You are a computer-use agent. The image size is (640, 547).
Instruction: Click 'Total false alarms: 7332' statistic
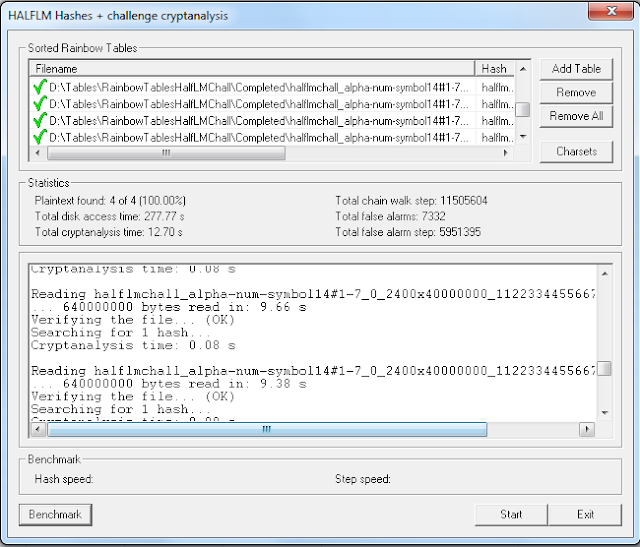click(390, 216)
